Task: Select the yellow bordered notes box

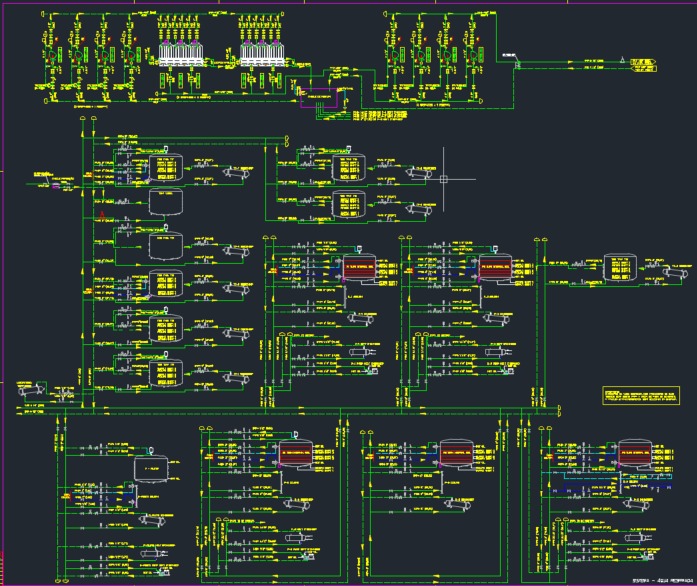Action: coord(641,395)
